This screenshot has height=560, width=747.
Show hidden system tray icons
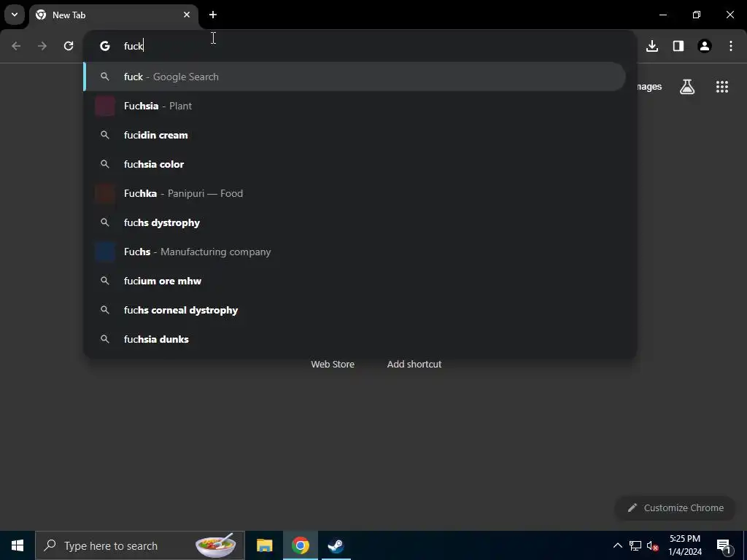[x=617, y=545]
